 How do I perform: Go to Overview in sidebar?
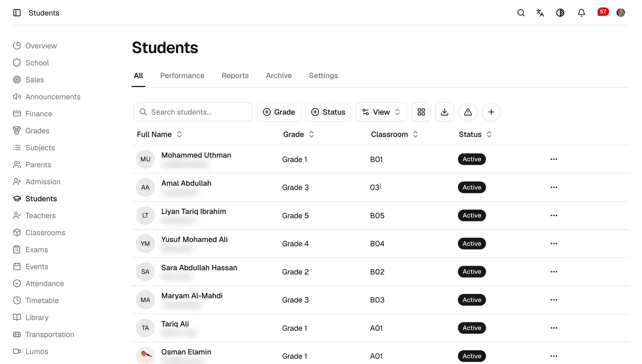pyautogui.click(x=35, y=46)
